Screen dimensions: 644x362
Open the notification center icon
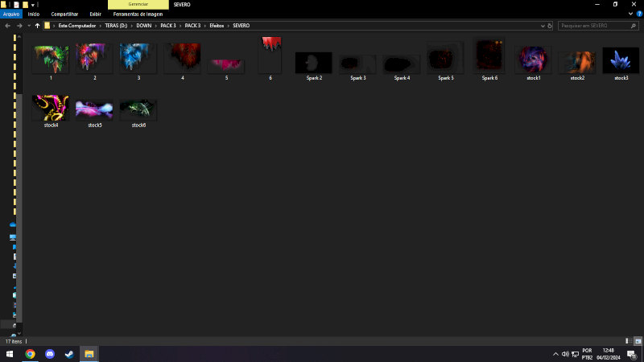(632, 354)
